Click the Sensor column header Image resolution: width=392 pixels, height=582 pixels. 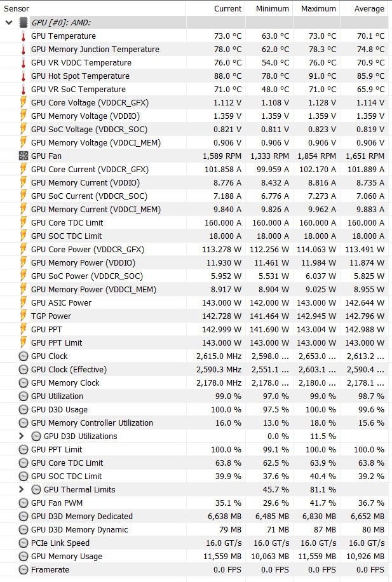coord(93,8)
